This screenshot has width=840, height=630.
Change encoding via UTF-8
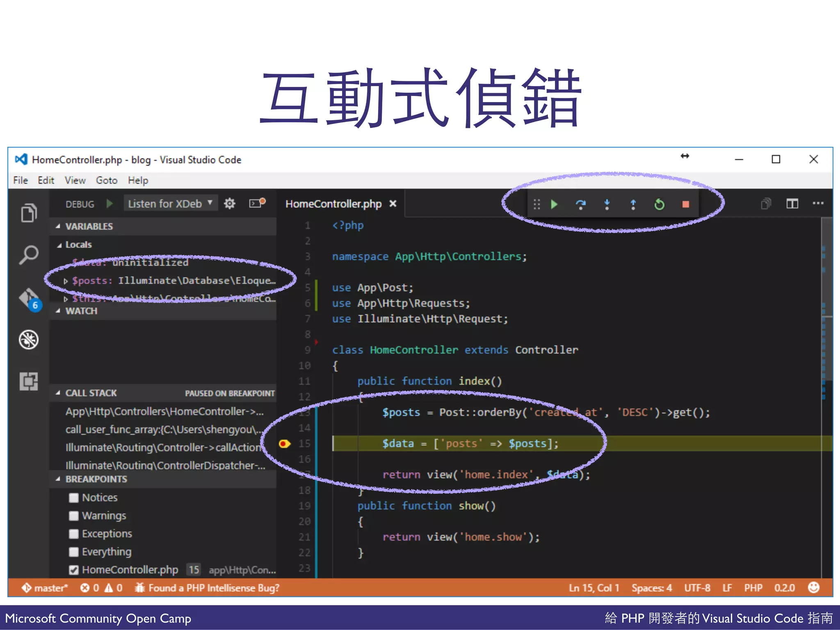pyautogui.click(x=697, y=588)
